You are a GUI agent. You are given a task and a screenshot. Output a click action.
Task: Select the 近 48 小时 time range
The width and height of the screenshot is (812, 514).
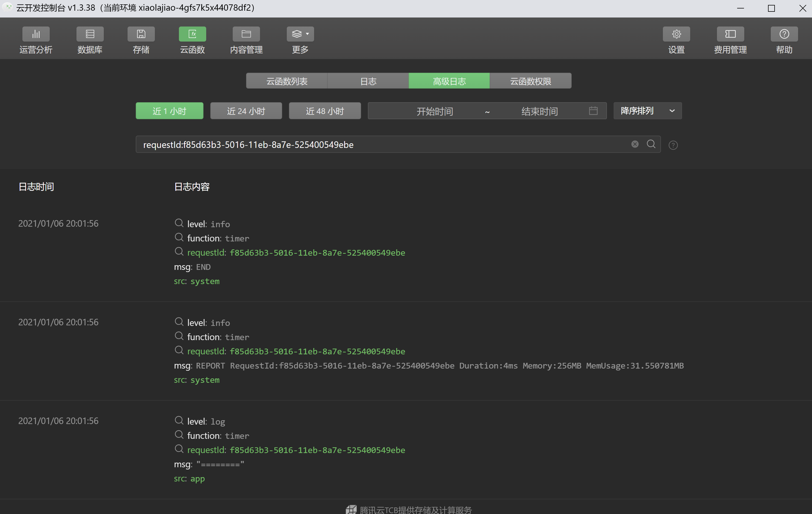325,111
